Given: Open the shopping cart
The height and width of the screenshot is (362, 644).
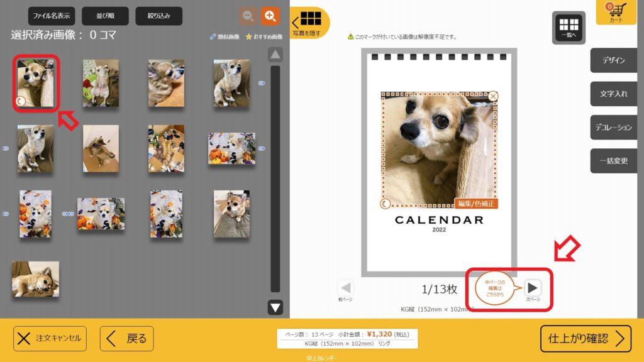Looking at the screenshot, I should coord(615,13).
